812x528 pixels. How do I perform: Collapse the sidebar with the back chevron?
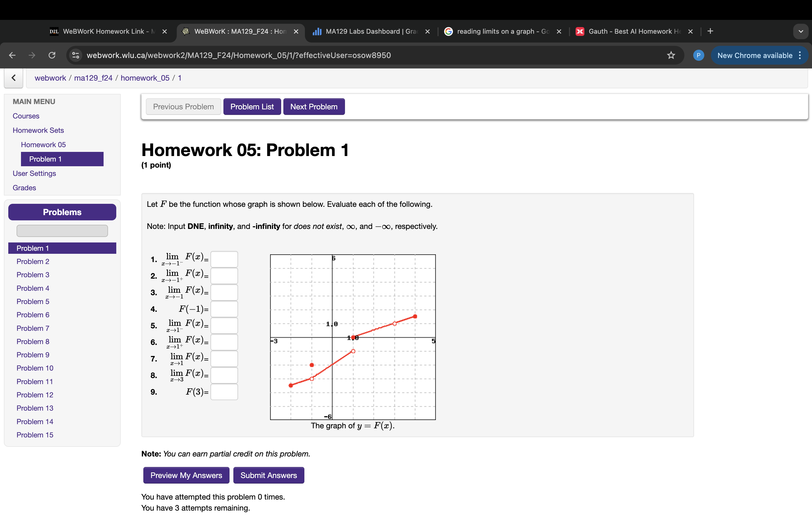click(13, 78)
